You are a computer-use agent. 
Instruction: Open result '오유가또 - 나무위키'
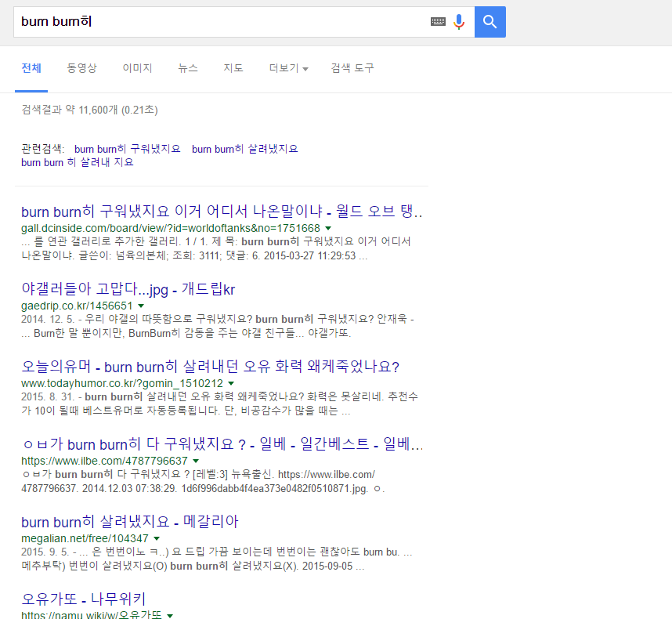[84, 599]
